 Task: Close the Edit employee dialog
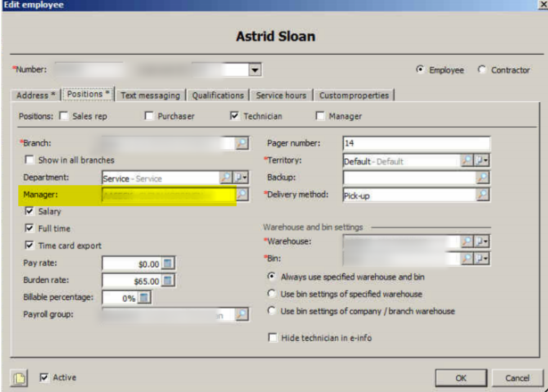543,5
